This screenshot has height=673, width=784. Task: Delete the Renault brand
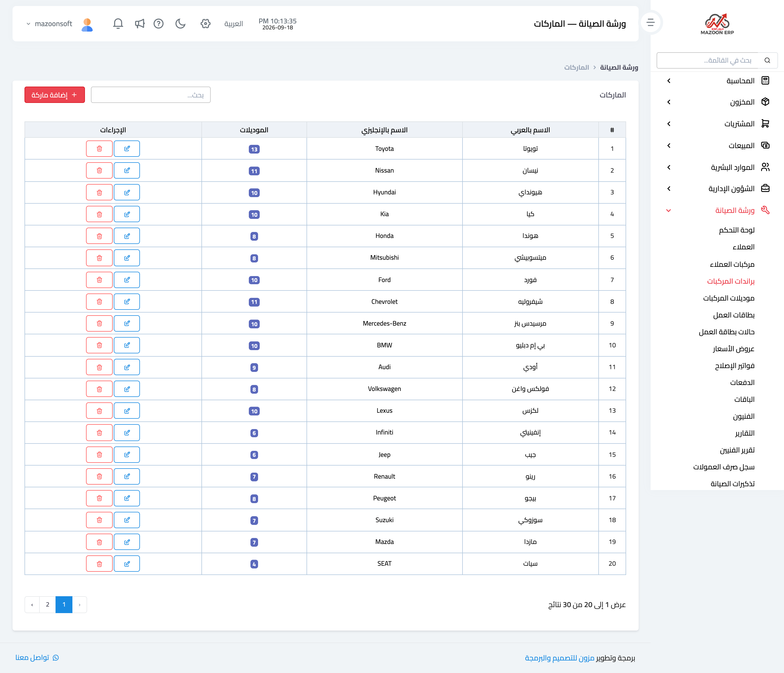[99, 476]
